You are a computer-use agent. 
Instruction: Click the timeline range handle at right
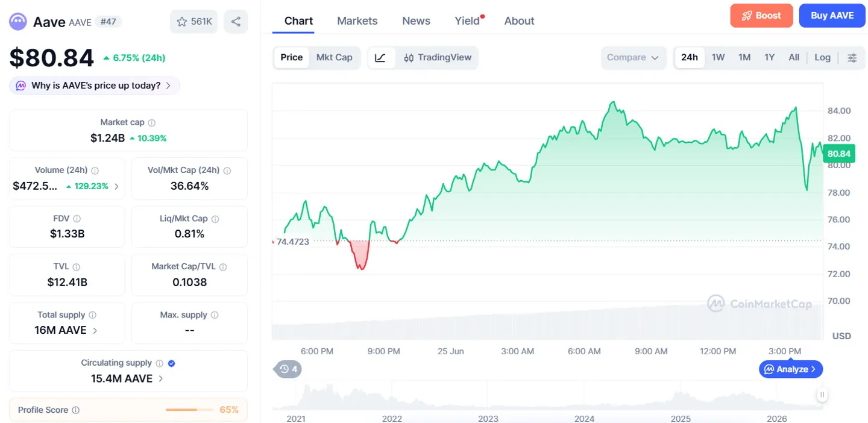click(x=822, y=395)
